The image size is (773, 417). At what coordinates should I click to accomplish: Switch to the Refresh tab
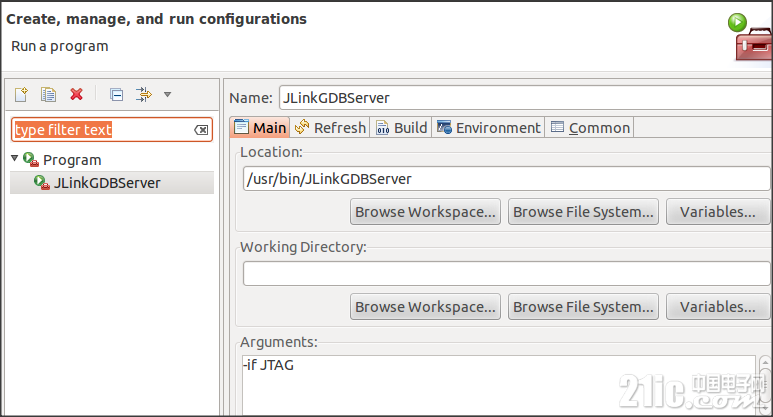(330, 128)
